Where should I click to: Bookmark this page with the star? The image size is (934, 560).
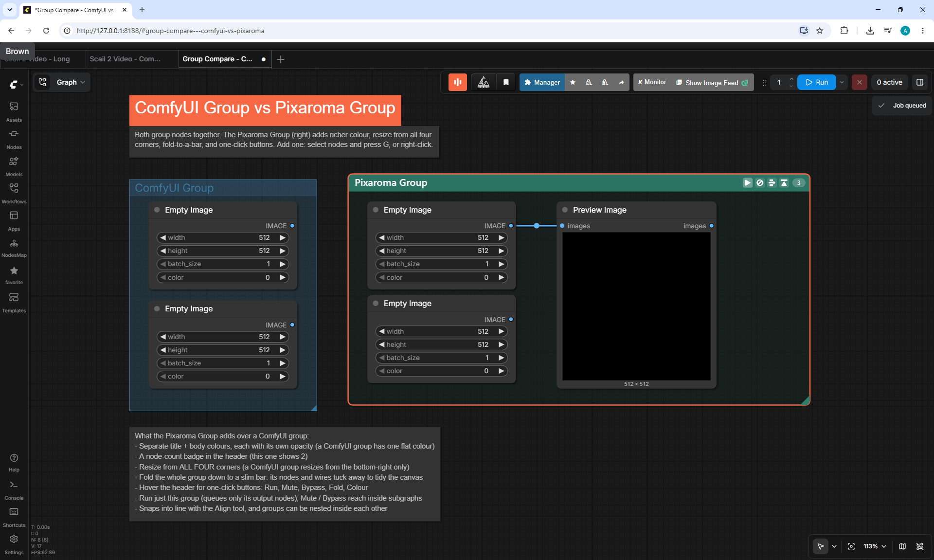point(820,31)
